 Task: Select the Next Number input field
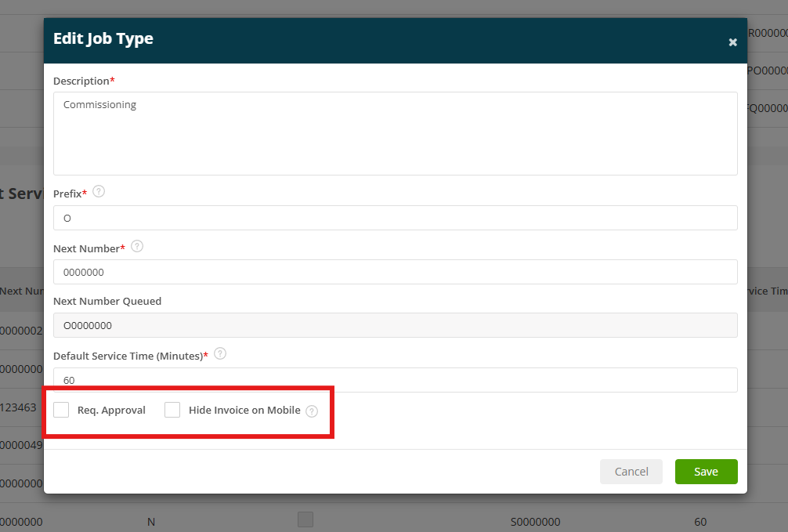pos(396,272)
